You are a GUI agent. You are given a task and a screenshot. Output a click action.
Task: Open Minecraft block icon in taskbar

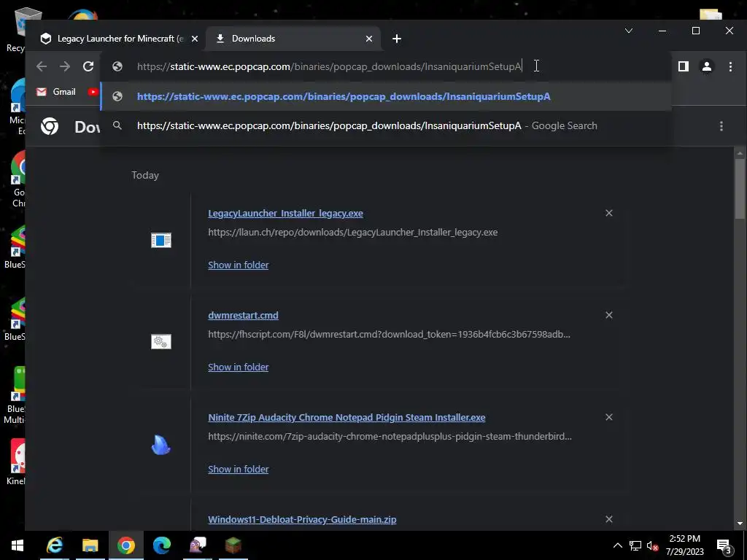tap(233, 545)
